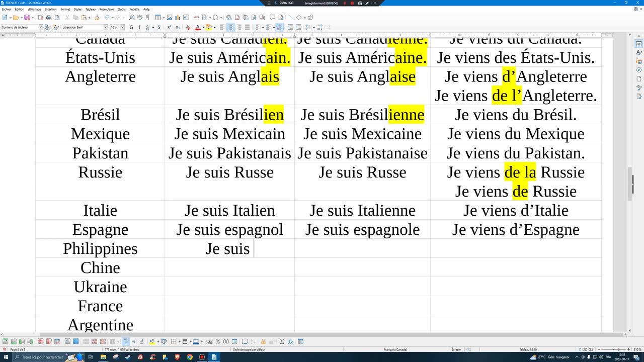Open the sidebar Gallery panel icon
Viewport: 644px width, 362px height.
click(x=639, y=61)
